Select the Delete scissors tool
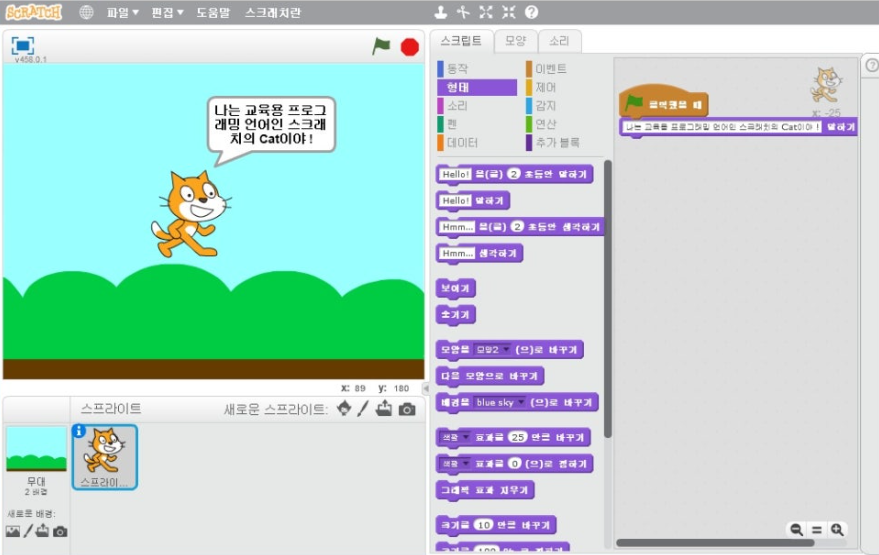Viewport: 879px width, 555px height. click(463, 12)
